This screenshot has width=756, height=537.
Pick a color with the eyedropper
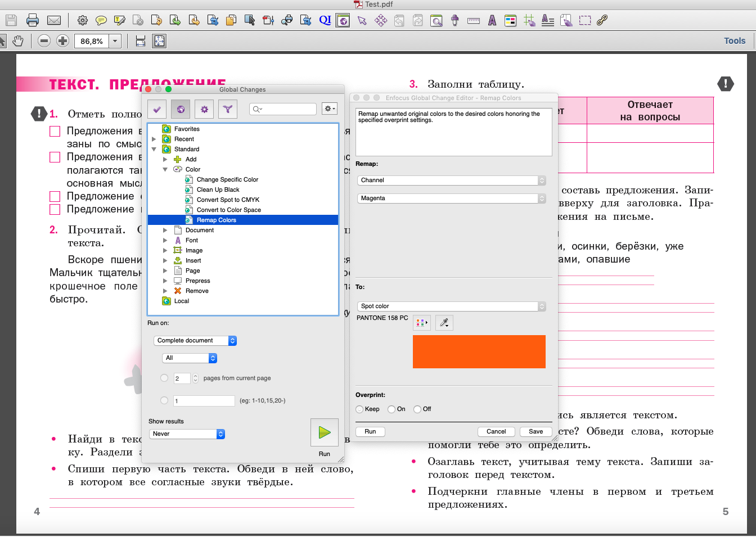pyautogui.click(x=444, y=323)
